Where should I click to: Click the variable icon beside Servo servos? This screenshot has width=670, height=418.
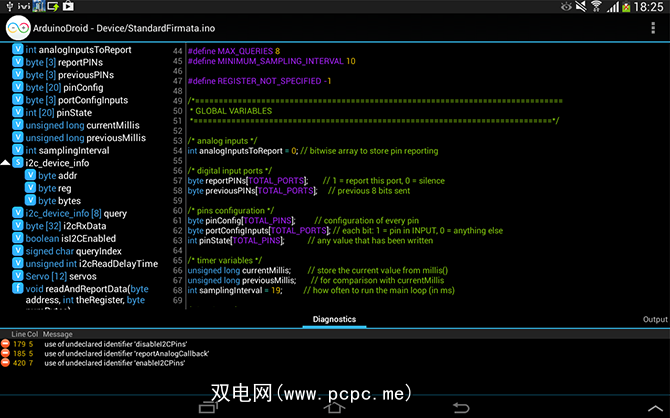tap(18, 276)
